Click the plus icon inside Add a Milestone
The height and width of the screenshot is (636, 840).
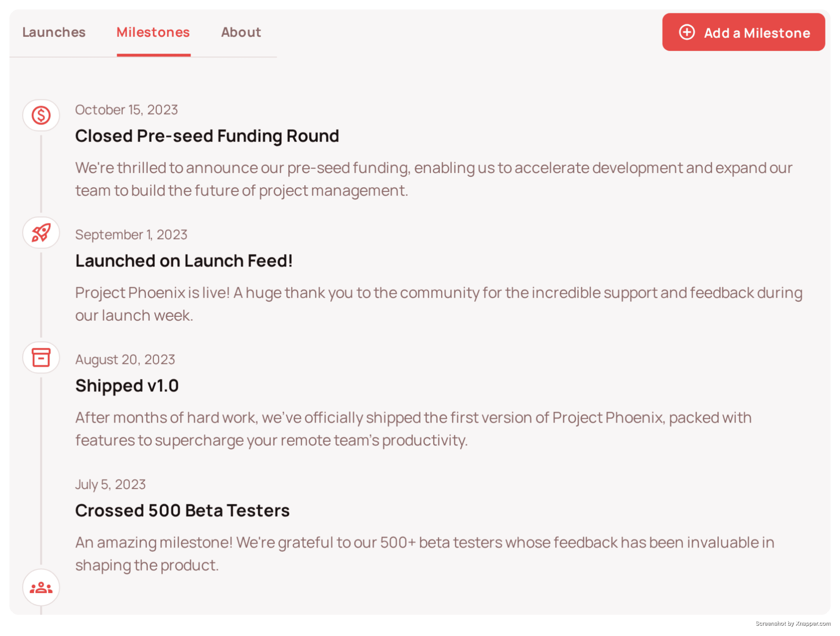coord(687,33)
